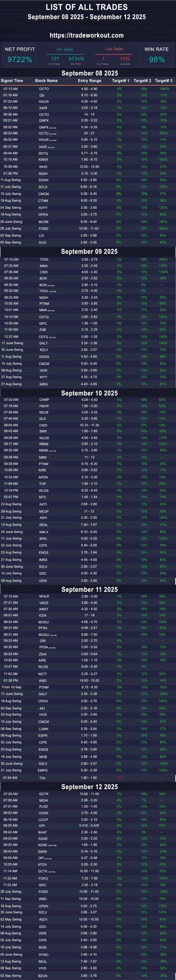Click the NET PROFIT 9722% box

click(x=20, y=55)
